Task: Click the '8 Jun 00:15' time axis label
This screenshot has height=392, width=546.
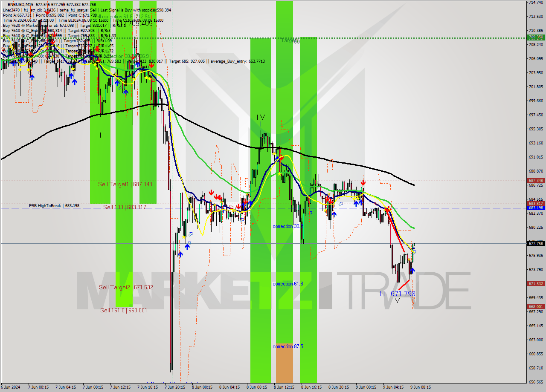Action: [x=202, y=387]
